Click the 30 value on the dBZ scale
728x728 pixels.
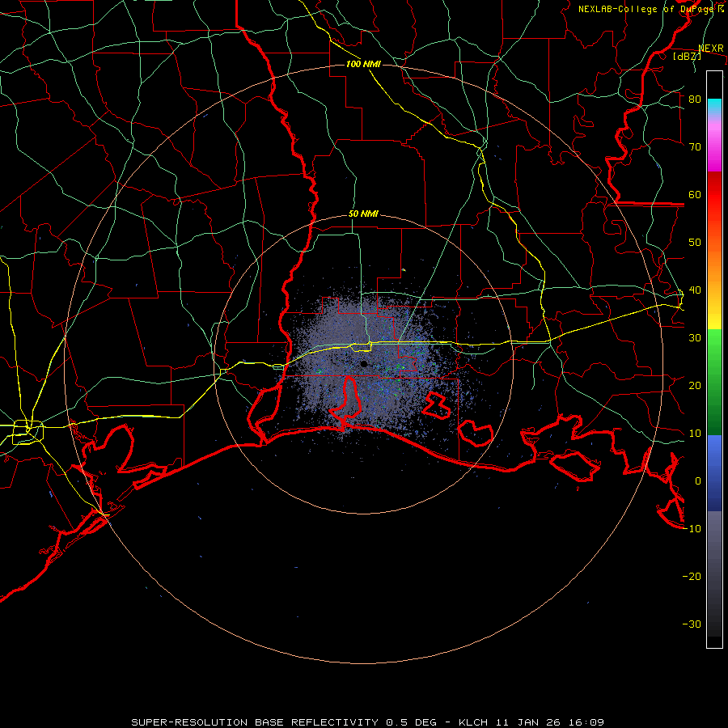(x=695, y=338)
